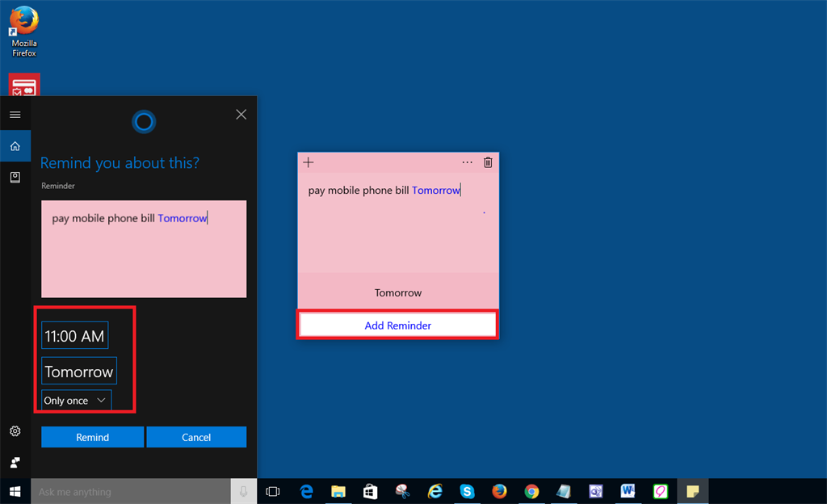The image size is (827, 504).
Task: Confirm with the Remind button
Action: coord(92,437)
